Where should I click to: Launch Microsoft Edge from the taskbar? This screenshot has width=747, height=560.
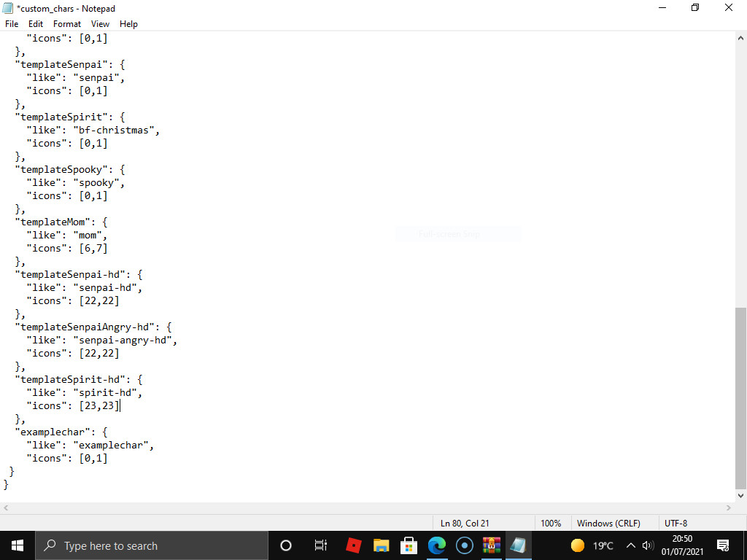coord(436,545)
